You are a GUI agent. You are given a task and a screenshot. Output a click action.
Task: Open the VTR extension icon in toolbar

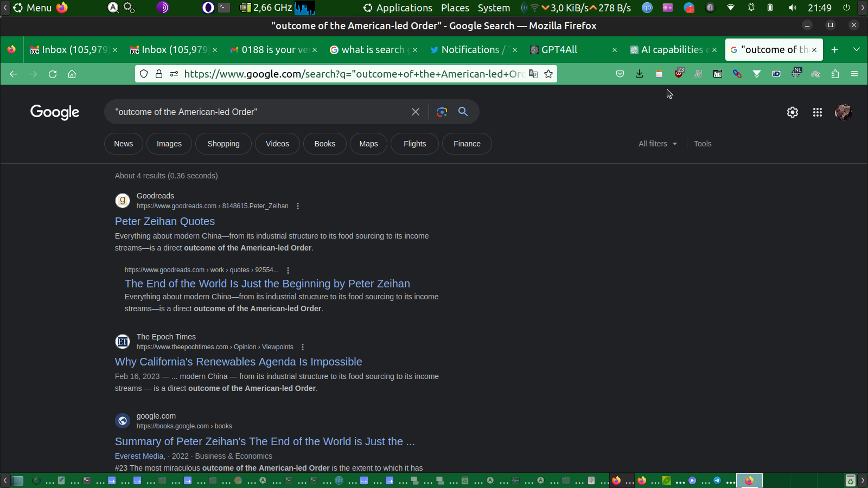click(718, 74)
